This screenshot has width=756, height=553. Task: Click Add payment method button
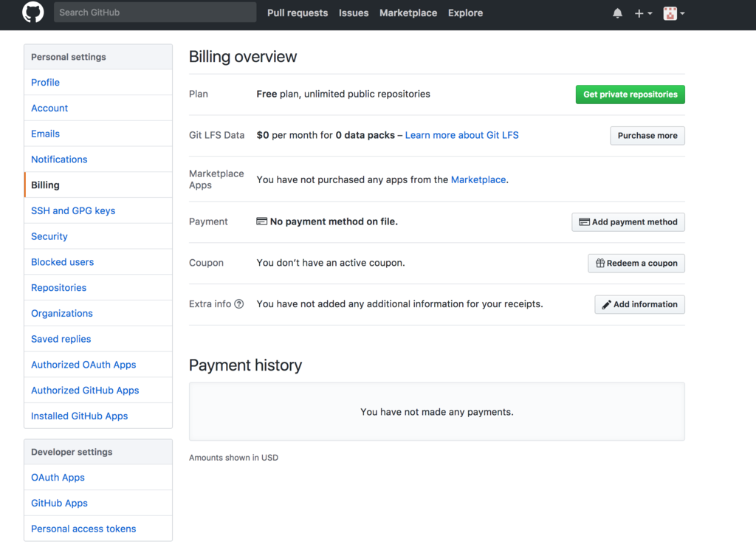[628, 221]
